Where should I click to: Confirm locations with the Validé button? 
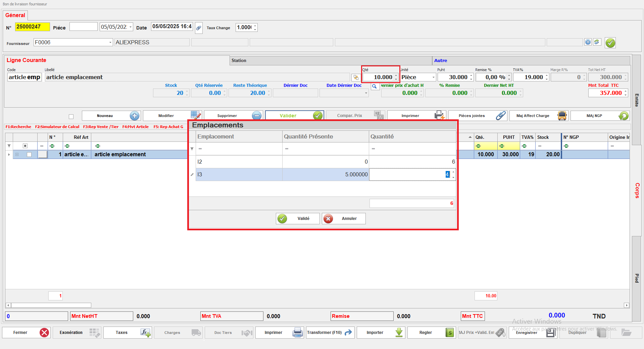(298, 219)
